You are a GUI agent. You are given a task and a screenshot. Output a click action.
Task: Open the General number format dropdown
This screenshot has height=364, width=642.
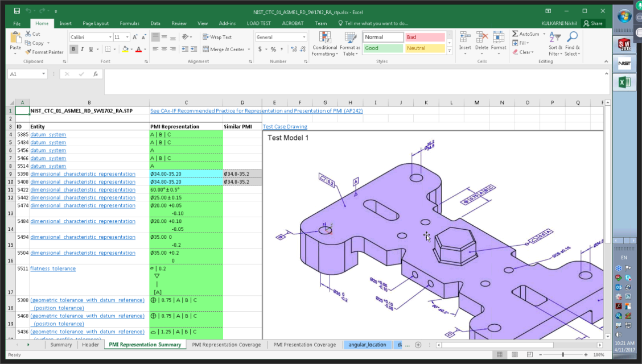[304, 37]
